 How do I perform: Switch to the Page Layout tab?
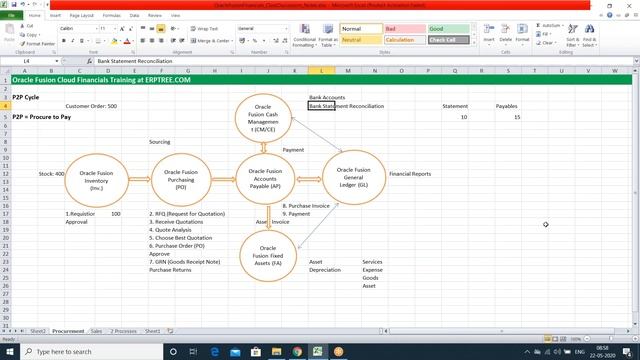[82, 16]
